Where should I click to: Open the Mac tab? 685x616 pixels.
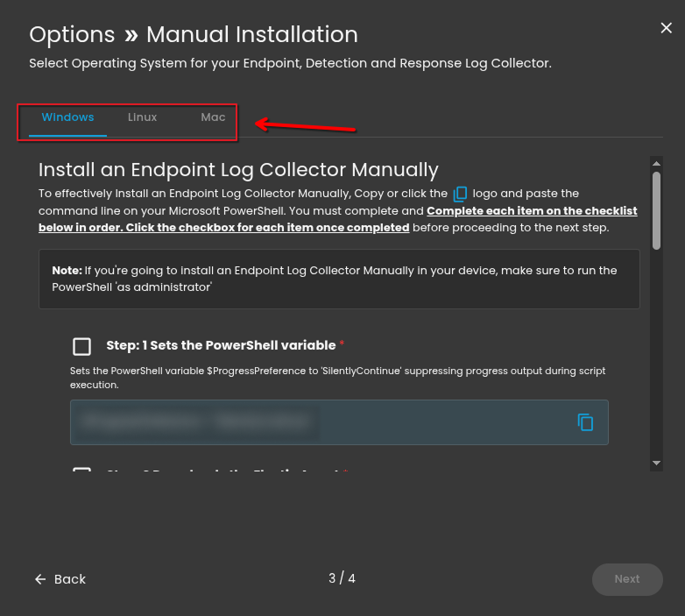coord(213,117)
